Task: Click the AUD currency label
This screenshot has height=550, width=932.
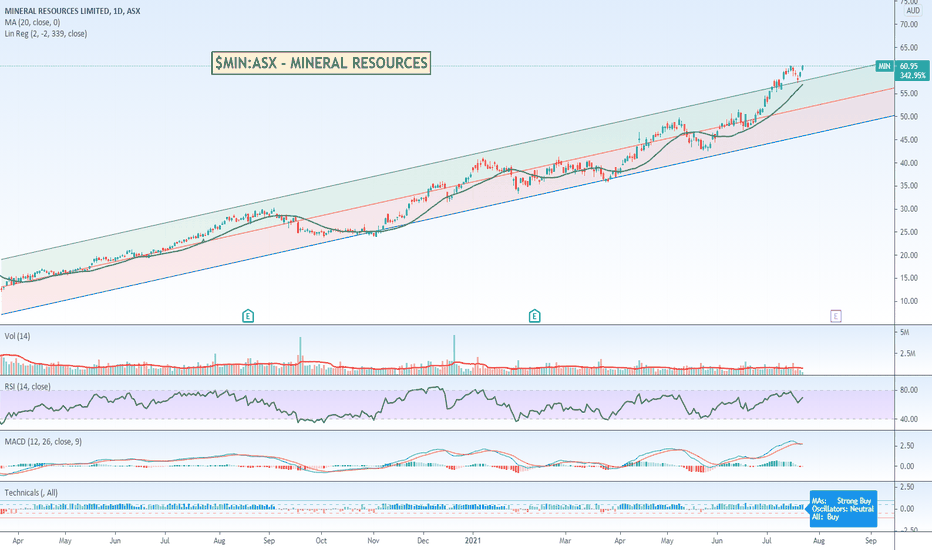Action: click(x=913, y=11)
